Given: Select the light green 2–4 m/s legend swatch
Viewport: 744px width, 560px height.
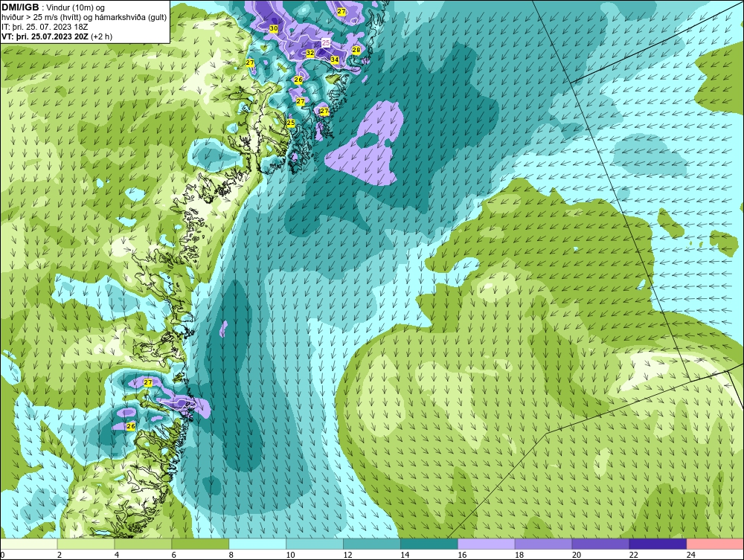Looking at the screenshot, I should pos(86,544).
